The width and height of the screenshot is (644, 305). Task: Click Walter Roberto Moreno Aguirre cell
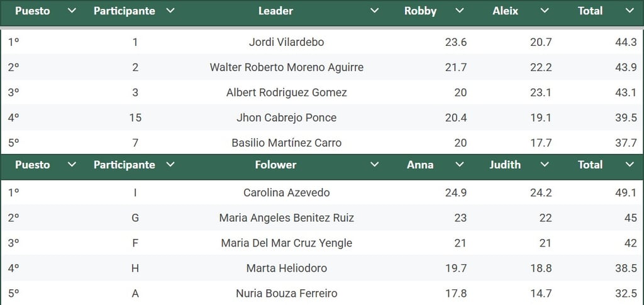[286, 67]
